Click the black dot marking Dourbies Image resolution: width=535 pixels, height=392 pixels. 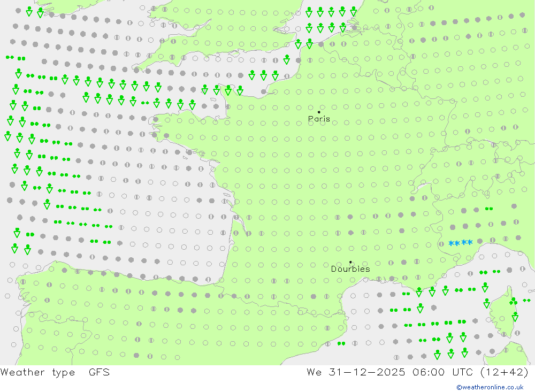pos(350,262)
